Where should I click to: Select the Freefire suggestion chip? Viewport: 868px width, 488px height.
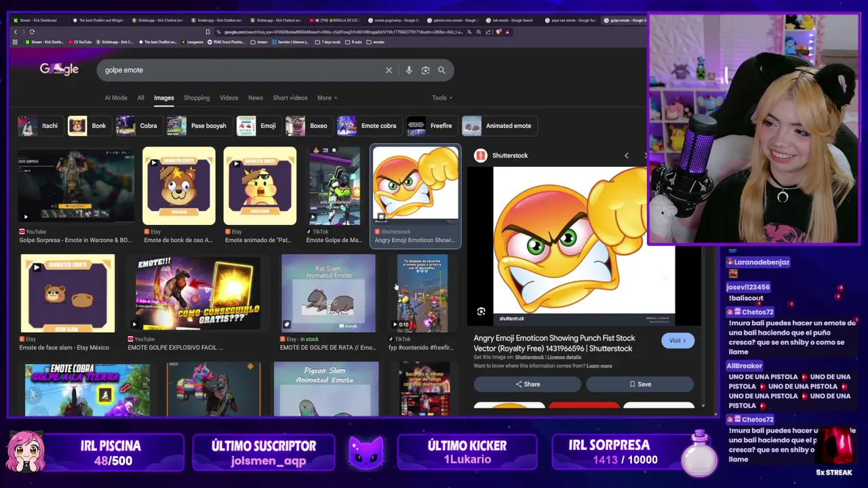(431, 125)
